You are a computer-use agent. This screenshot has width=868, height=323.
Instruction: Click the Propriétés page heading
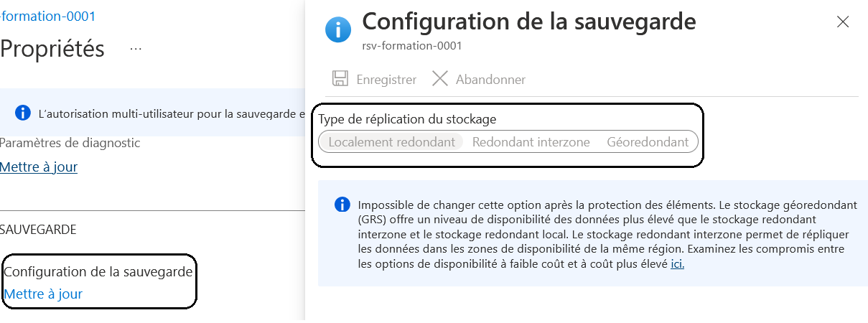click(52, 49)
